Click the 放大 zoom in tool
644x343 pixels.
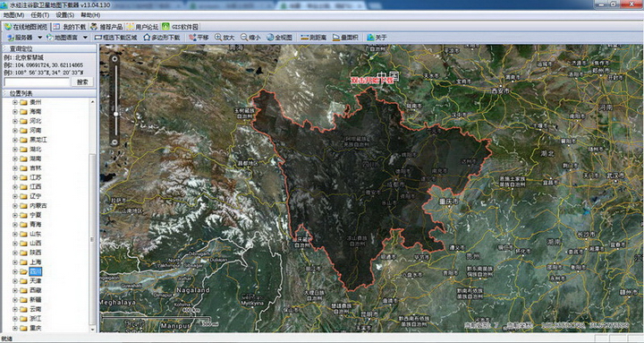[x=225, y=38]
